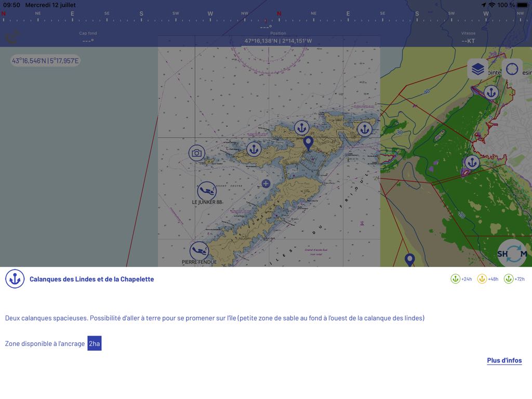Screen dimensions: 532x399
Task: Open the Plus d'infos link
Action: tap(504, 361)
